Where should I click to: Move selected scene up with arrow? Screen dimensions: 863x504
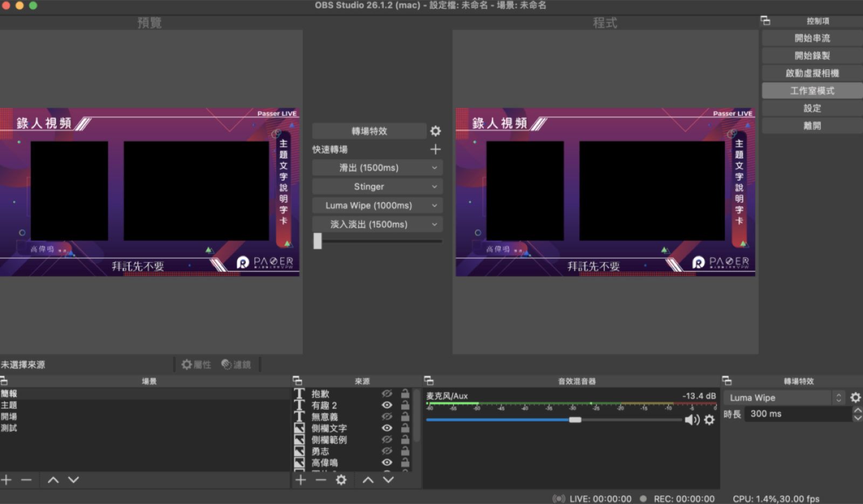(53, 480)
